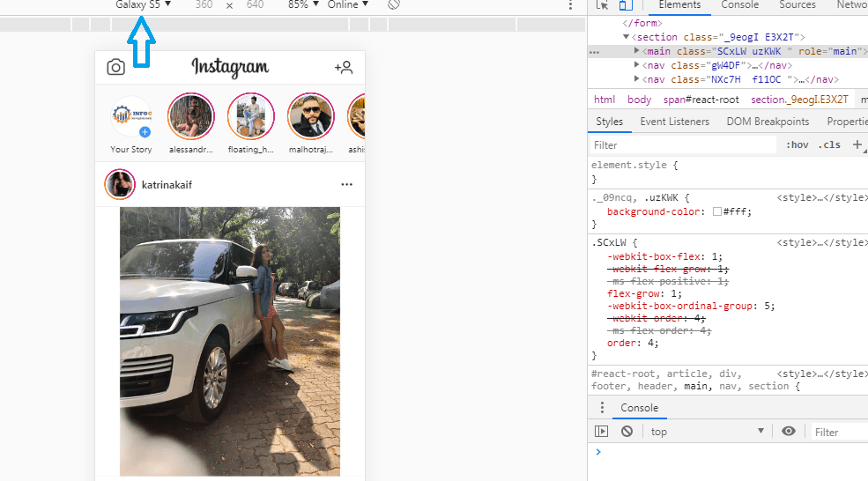
Task: Toggle the .cls element classes button
Action: coord(829,144)
